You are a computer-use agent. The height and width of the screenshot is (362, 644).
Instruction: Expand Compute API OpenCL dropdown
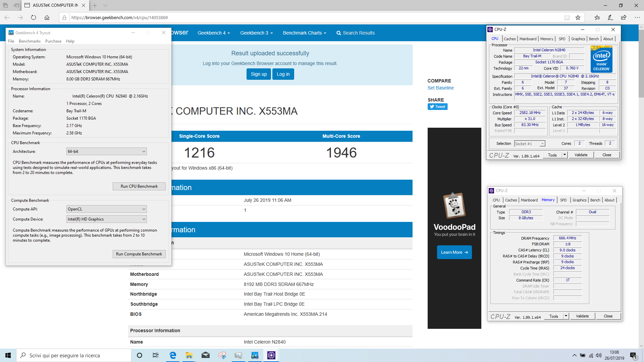[x=107, y=209]
